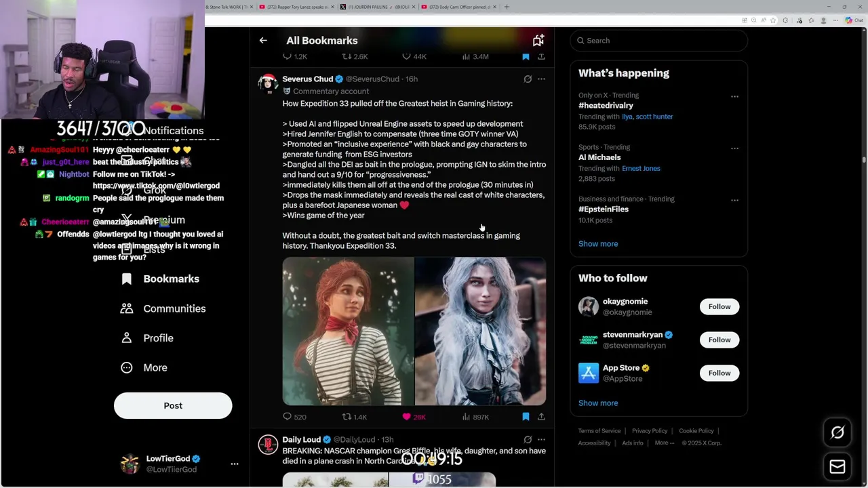
Task: Open Cookie Policy link
Action: click(696, 431)
